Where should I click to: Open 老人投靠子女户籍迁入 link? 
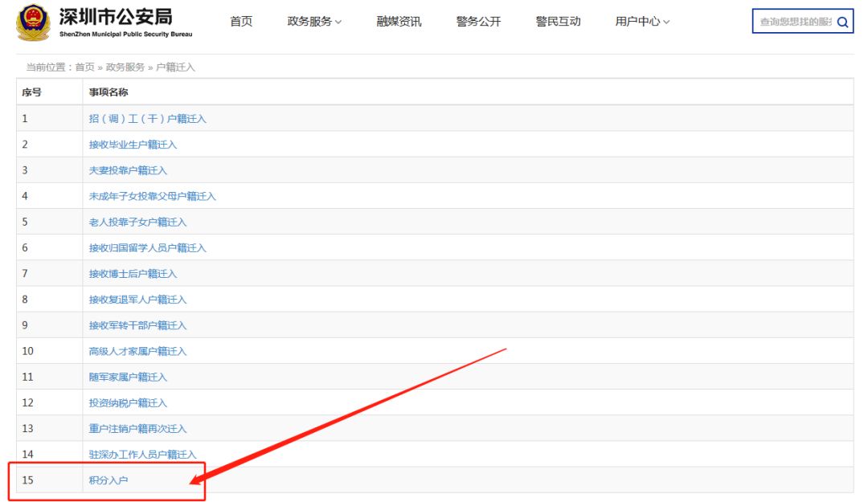[138, 222]
